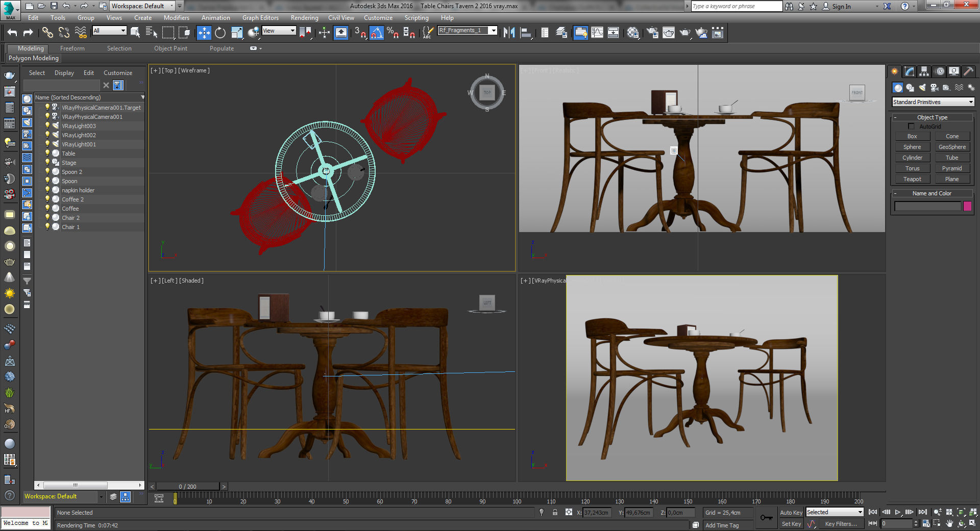The height and width of the screenshot is (531, 980).
Task: Activate the Bind to Space Warp tool
Action: 81,33
